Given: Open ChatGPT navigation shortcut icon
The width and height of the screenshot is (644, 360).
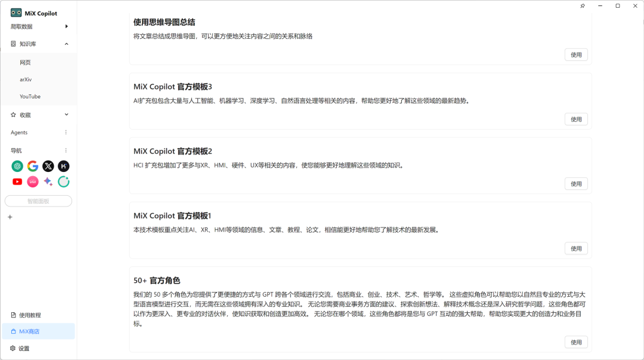Looking at the screenshot, I should [x=17, y=166].
